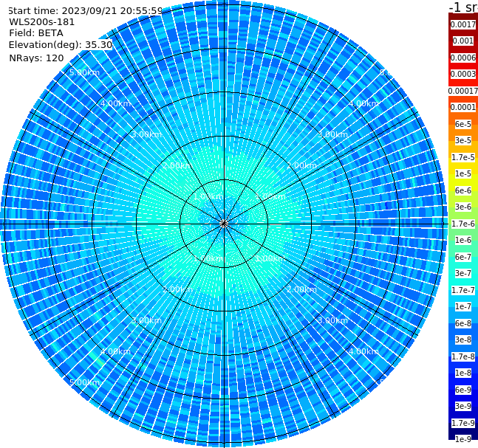Select the 0.0001 colorbar value
This screenshot has height=448, width=478.
click(x=462, y=107)
